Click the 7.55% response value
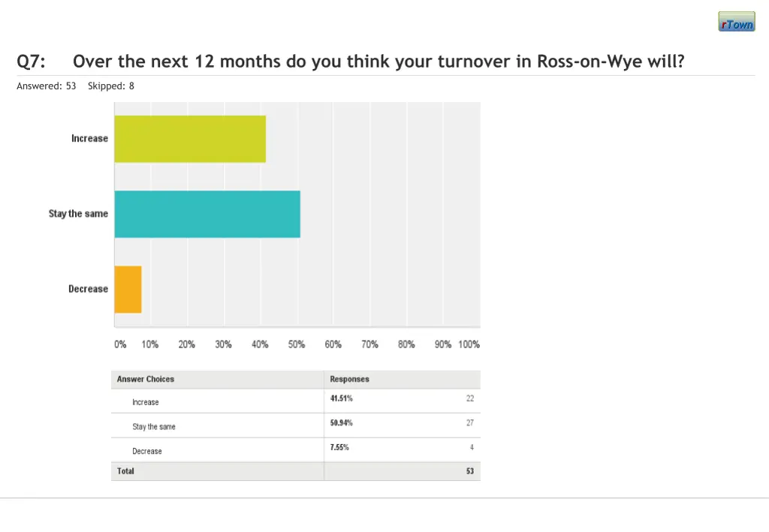 tap(339, 447)
